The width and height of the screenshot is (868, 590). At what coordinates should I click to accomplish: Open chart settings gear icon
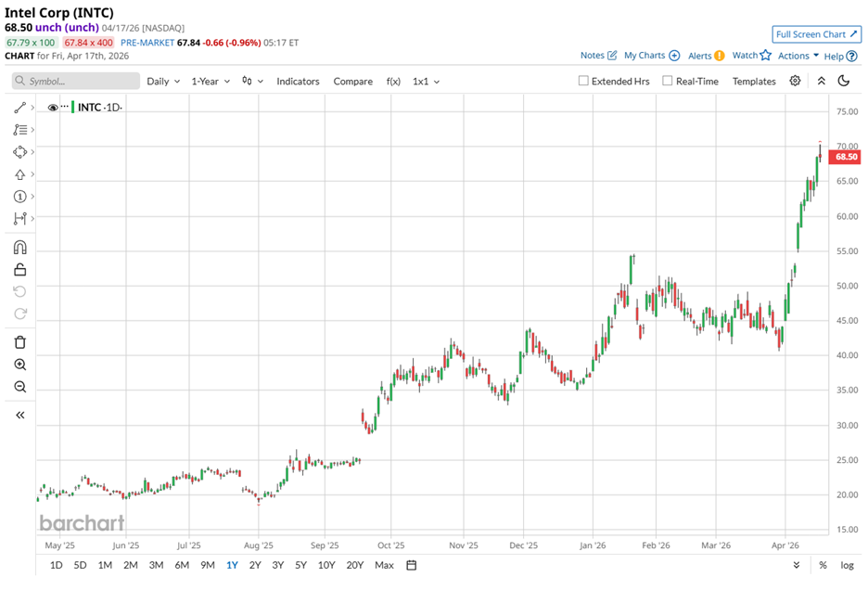point(795,81)
